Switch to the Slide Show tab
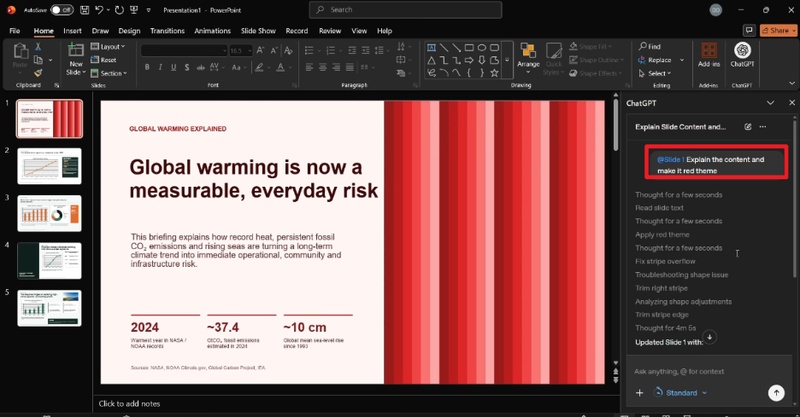The image size is (800, 417). pyautogui.click(x=258, y=31)
